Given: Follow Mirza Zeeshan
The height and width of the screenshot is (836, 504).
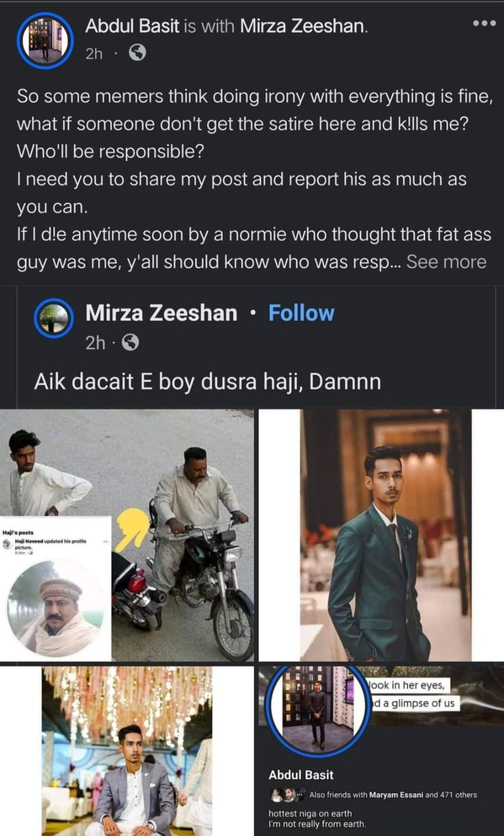Looking at the screenshot, I should [x=301, y=313].
